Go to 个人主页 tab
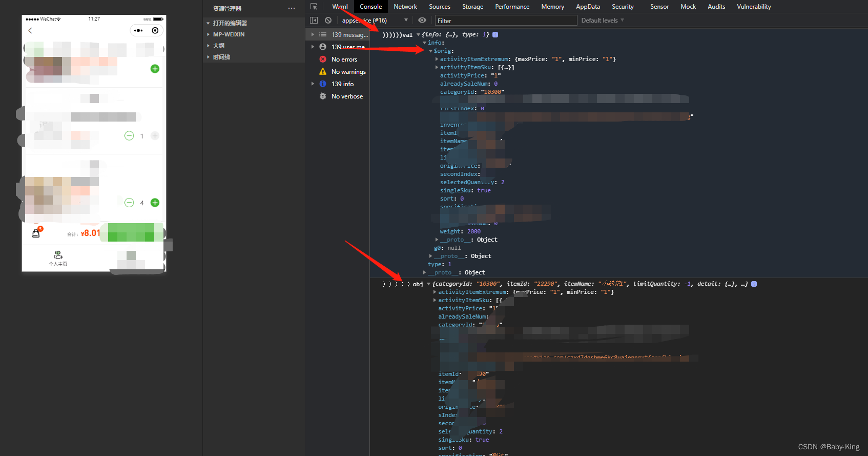868x456 pixels. (x=58, y=259)
